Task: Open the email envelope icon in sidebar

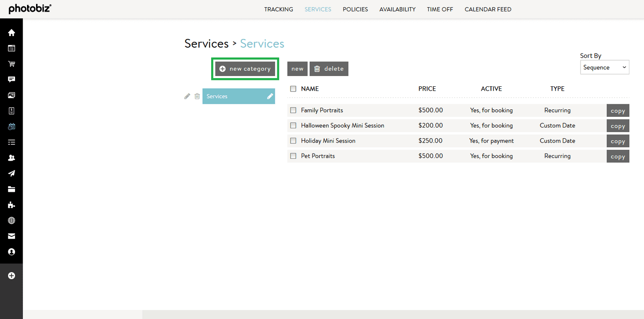Action: pos(12,236)
